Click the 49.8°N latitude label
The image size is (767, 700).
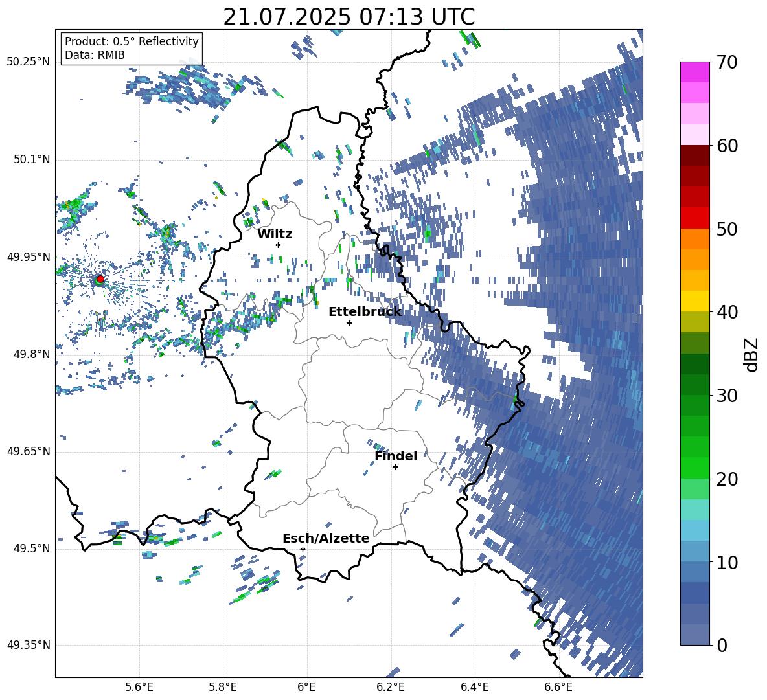[x=32, y=354]
